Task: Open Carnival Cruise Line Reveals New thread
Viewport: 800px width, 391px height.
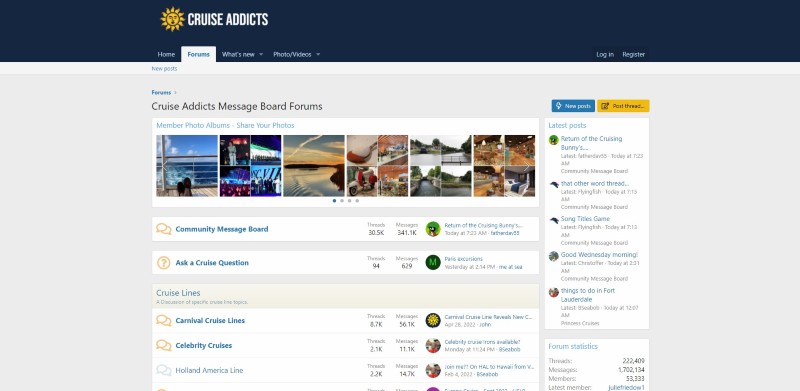Action: click(x=488, y=317)
